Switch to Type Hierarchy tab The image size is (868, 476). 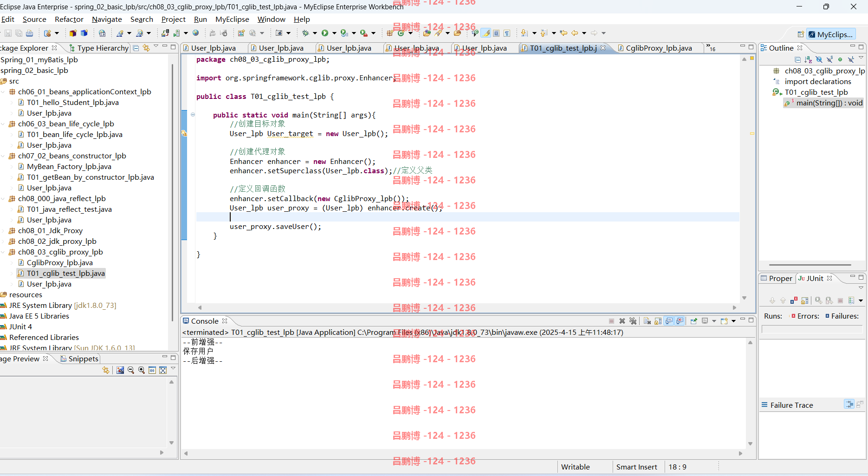click(98, 48)
